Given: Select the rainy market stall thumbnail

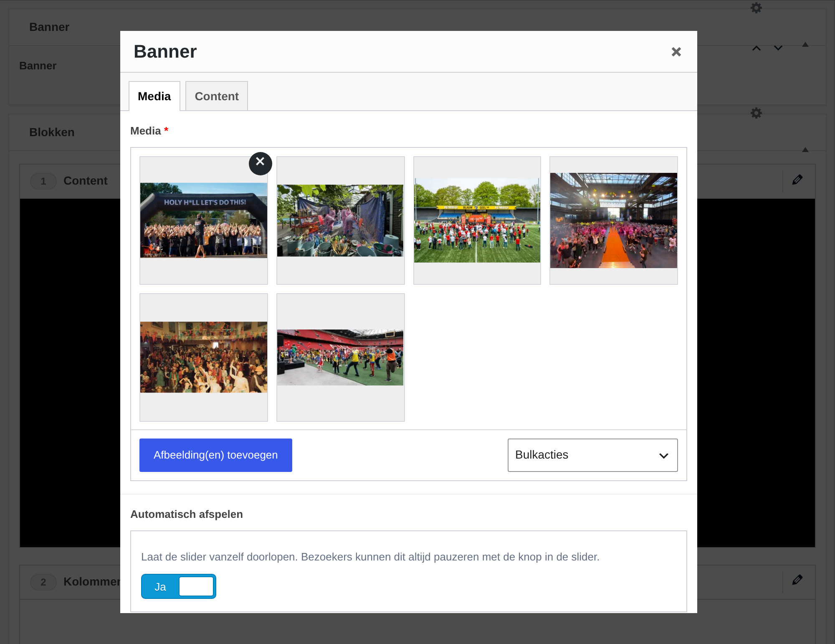Looking at the screenshot, I should [x=341, y=221].
